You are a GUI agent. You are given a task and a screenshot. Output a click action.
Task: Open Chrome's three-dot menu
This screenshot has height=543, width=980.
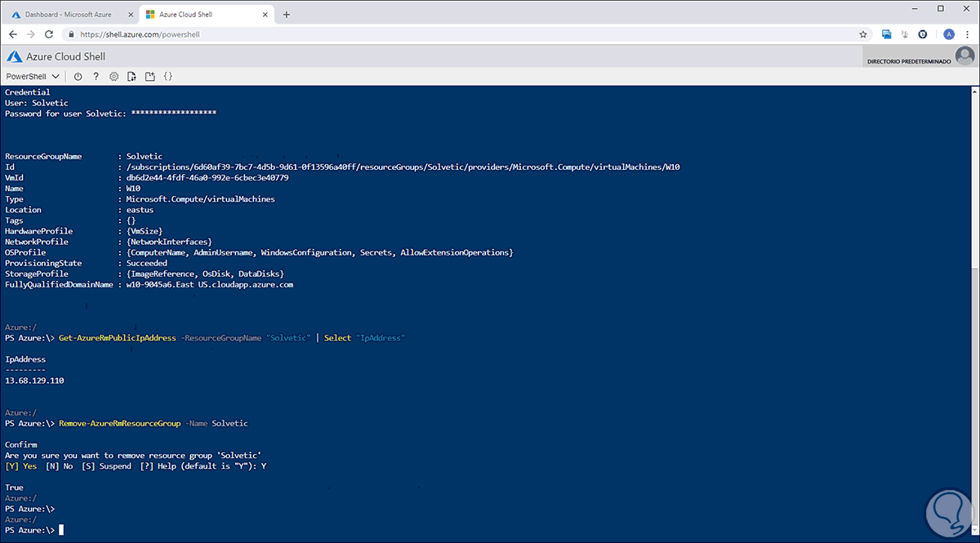(968, 34)
